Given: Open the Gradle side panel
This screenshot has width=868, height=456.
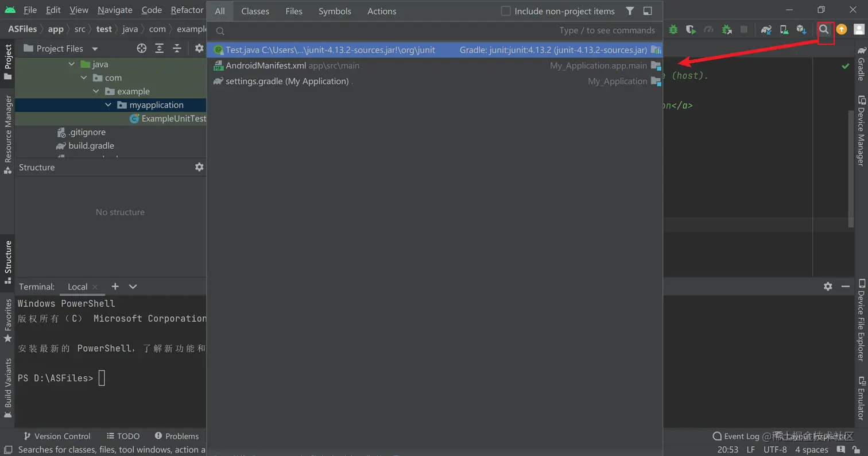Looking at the screenshot, I should click(861, 63).
